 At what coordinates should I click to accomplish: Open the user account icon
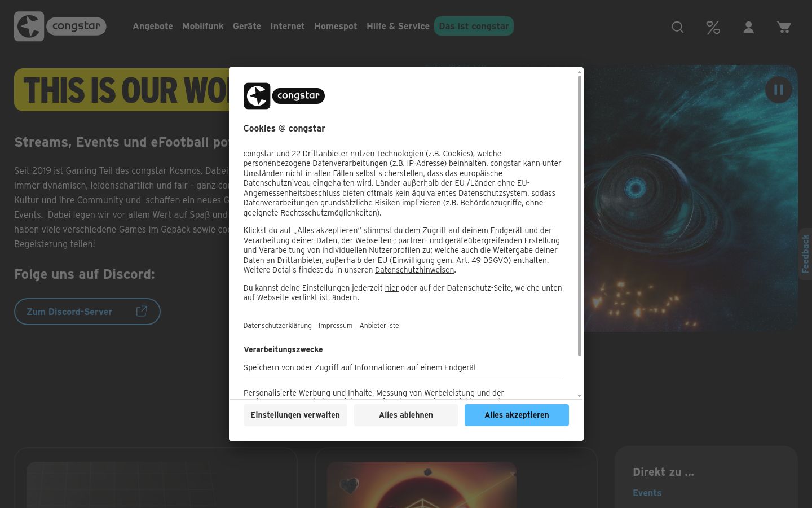coord(749,27)
